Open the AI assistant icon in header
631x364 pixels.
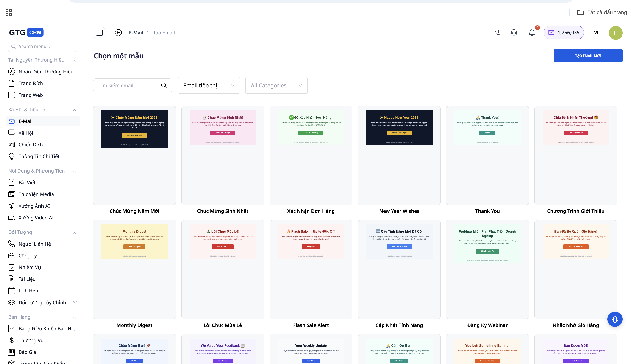pyautogui.click(x=496, y=33)
